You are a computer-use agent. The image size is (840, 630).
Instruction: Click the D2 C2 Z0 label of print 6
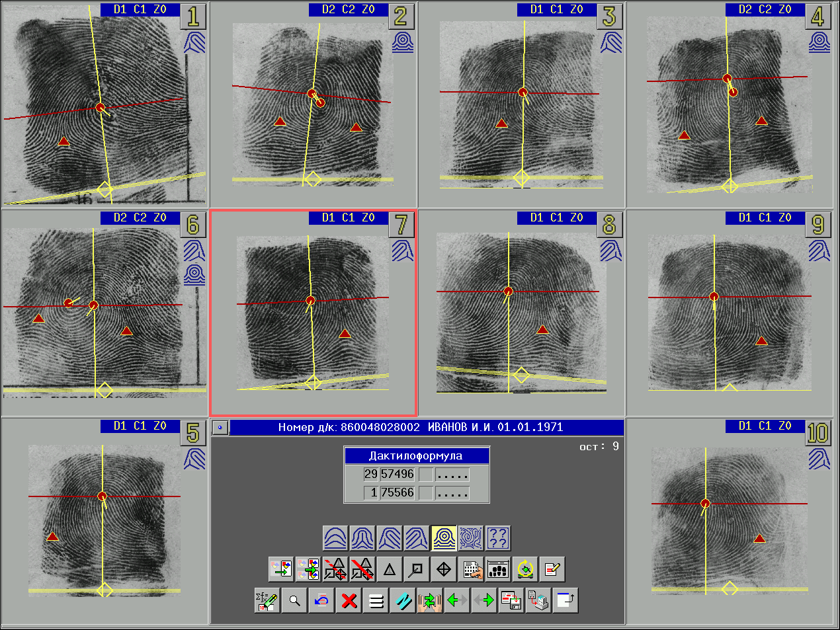(140, 217)
